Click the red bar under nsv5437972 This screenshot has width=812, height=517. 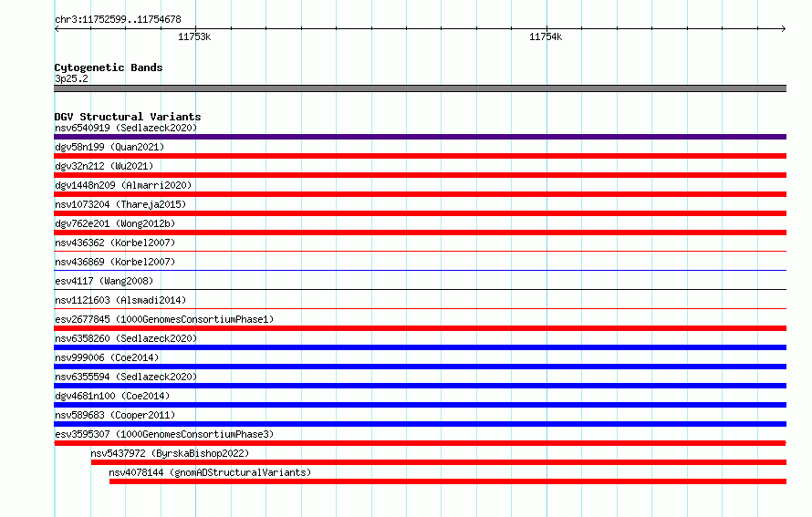439,462
